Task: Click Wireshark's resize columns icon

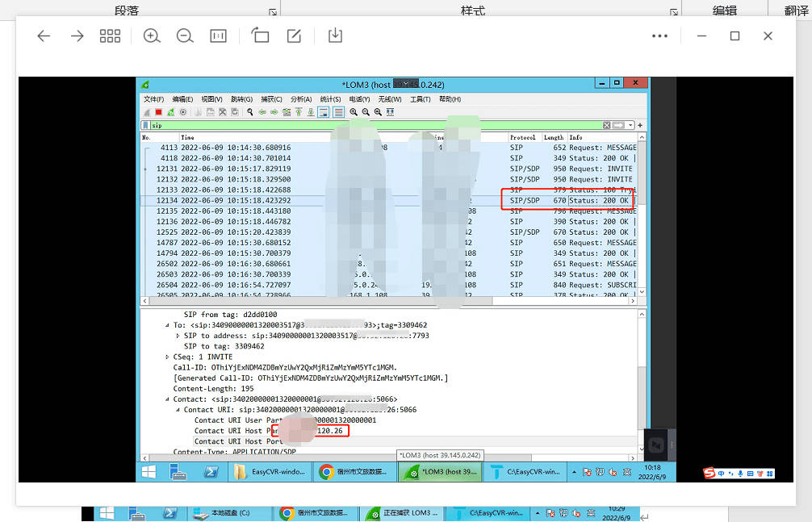Action: pyautogui.click(x=391, y=112)
